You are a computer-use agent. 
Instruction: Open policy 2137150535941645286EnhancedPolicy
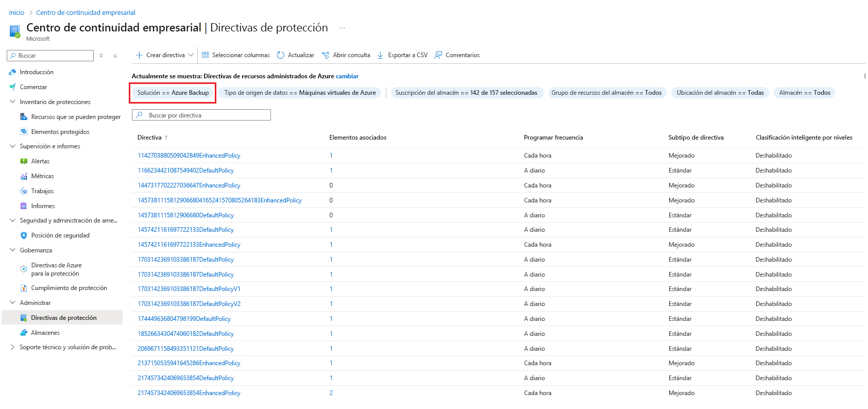tap(189, 363)
